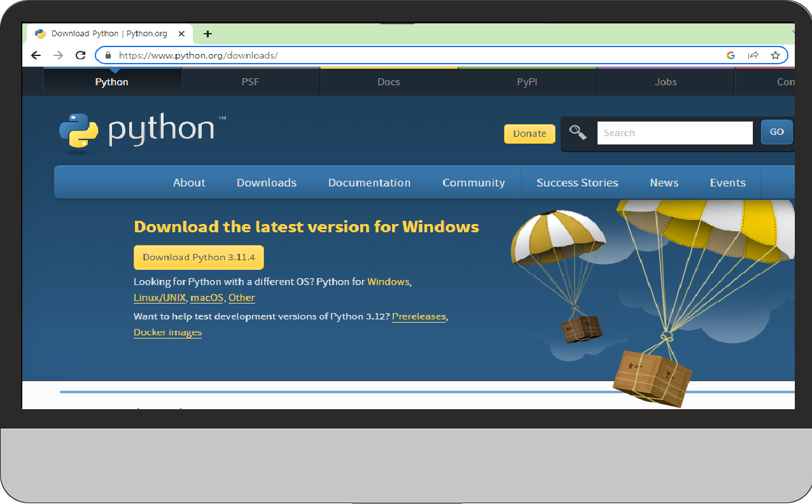This screenshot has height=504, width=812.
Task: Click the browser back arrow
Action: coord(36,55)
